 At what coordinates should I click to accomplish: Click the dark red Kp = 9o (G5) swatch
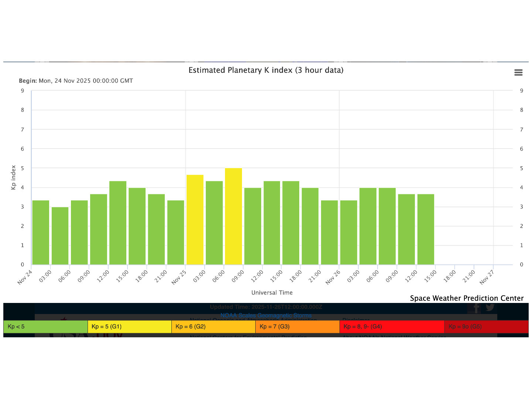[486, 327]
